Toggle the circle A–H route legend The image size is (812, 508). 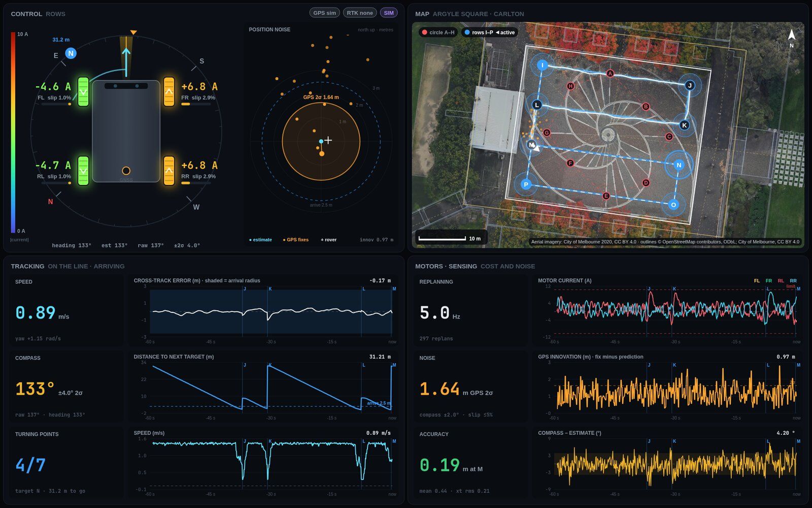click(437, 32)
